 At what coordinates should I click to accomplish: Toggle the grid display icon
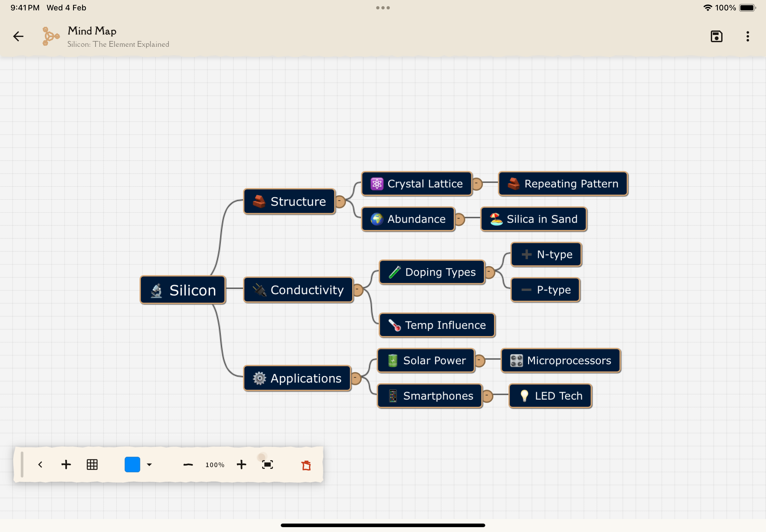pyautogui.click(x=92, y=464)
